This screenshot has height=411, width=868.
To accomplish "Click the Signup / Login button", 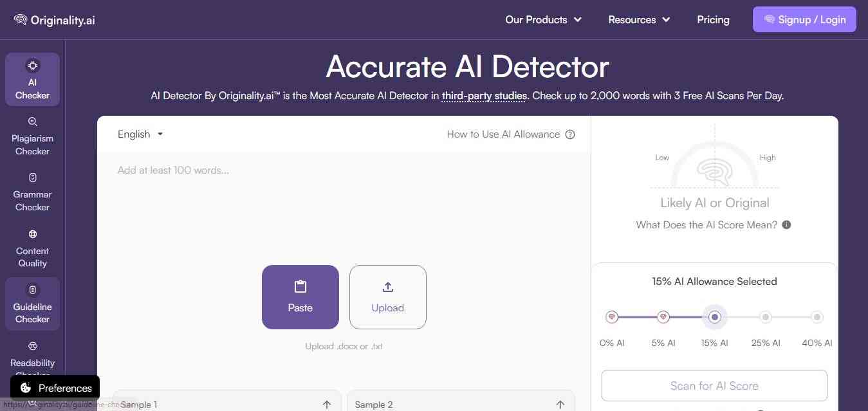I will 804,19.
